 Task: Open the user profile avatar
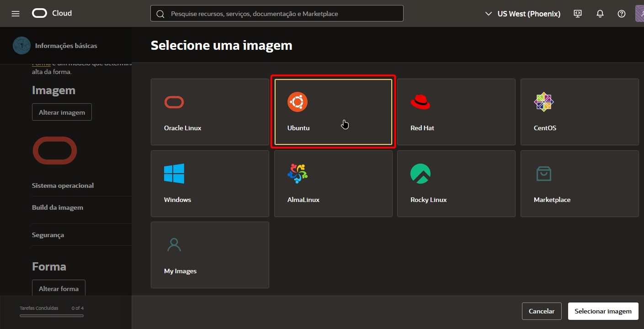click(639, 14)
